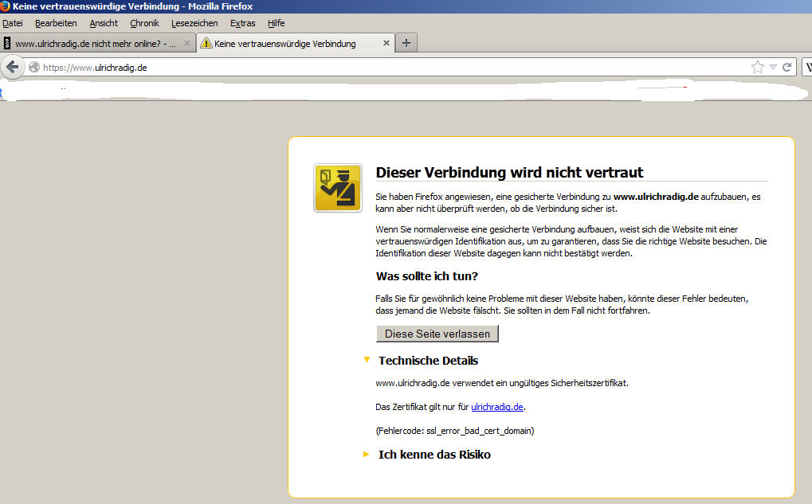Click error code text 'ssl_error_bad_cert_domain'

tap(479, 431)
